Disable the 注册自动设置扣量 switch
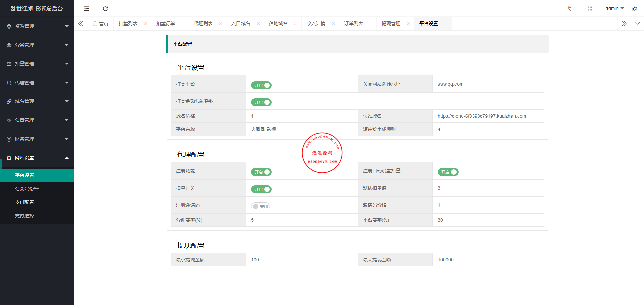644x305 pixels. point(448,172)
